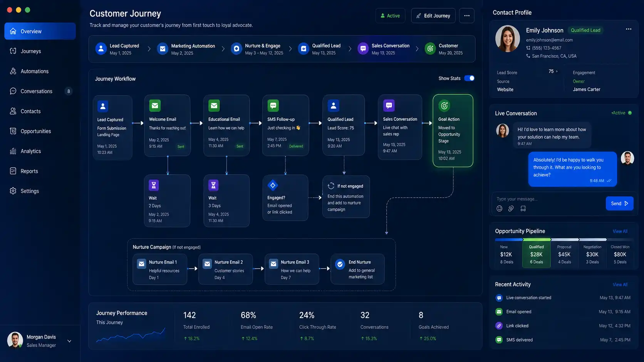Viewport: 644px width, 362px height.
Task: Open the Link clicked activity entry
Action: click(563, 326)
